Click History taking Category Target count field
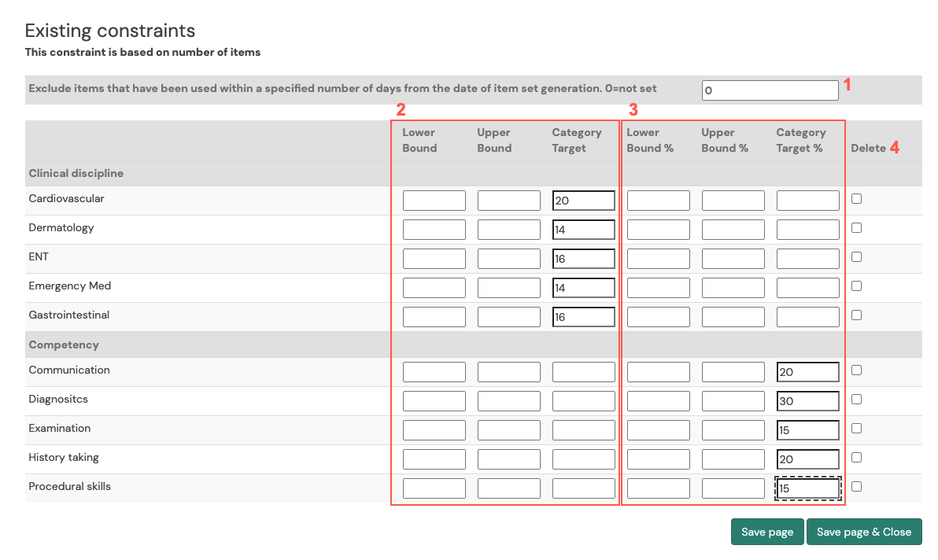The image size is (938, 560). [583, 459]
